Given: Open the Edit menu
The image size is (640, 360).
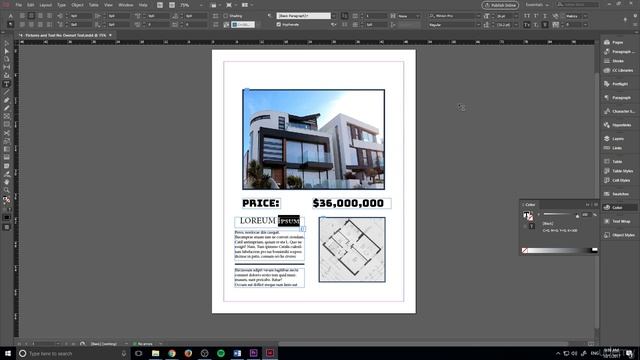Looking at the screenshot, I should [31, 5].
